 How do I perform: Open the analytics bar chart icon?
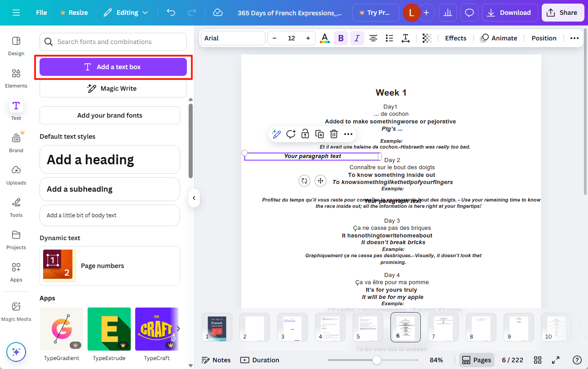click(x=447, y=13)
